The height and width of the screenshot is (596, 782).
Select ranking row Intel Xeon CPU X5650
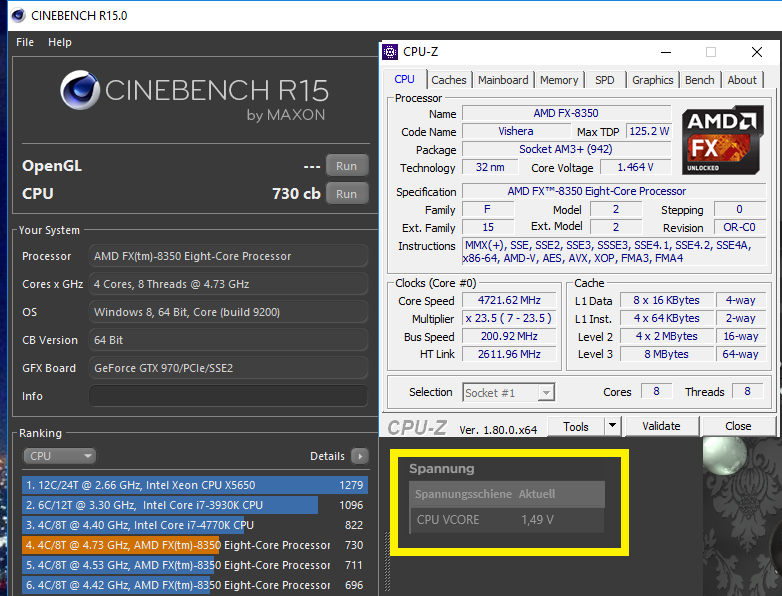195,485
